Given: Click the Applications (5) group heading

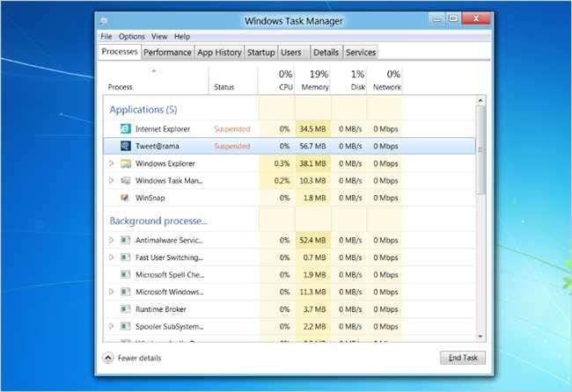Looking at the screenshot, I should pos(143,110).
